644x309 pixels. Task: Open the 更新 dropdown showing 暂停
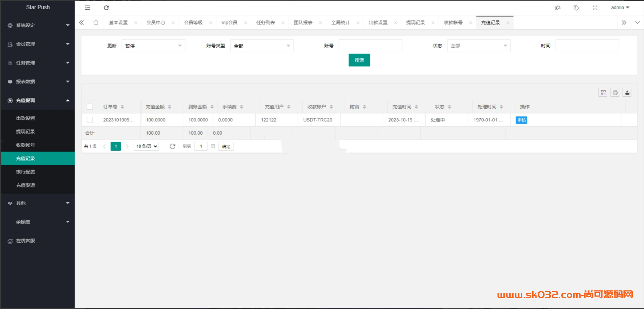(153, 46)
